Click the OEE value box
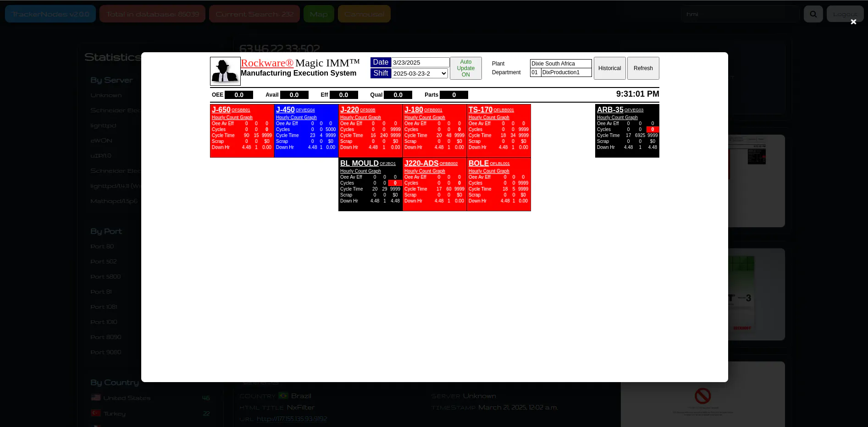 click(239, 95)
